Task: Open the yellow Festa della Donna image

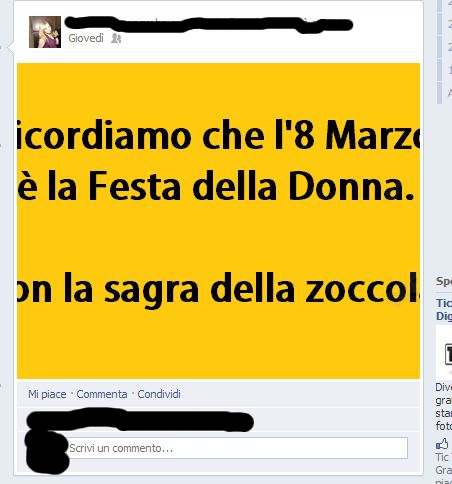Action: pyautogui.click(x=218, y=221)
